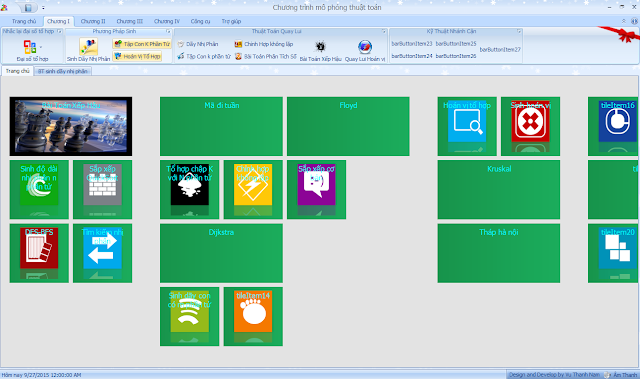Open the tileItem14 footprint tile
Viewport: 640px width, 379px height.
tap(253, 317)
